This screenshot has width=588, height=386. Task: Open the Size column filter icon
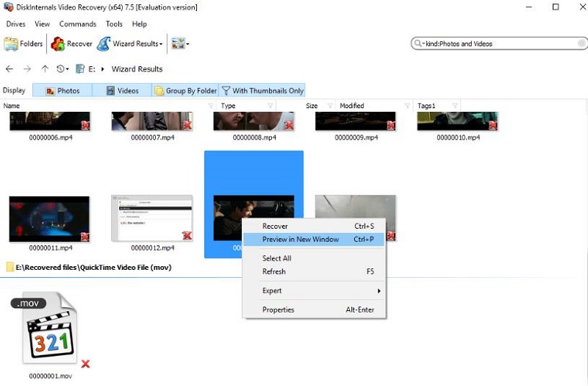pyautogui.click(x=330, y=106)
